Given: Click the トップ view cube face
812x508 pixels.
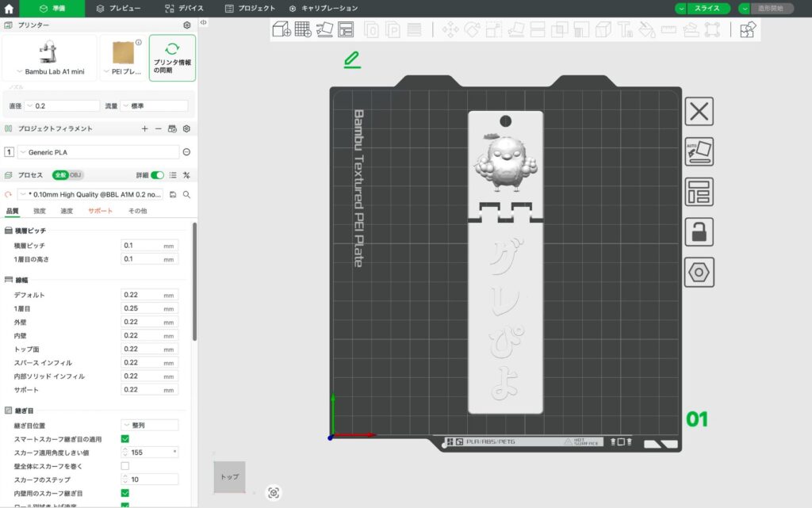Looking at the screenshot, I should (x=229, y=476).
